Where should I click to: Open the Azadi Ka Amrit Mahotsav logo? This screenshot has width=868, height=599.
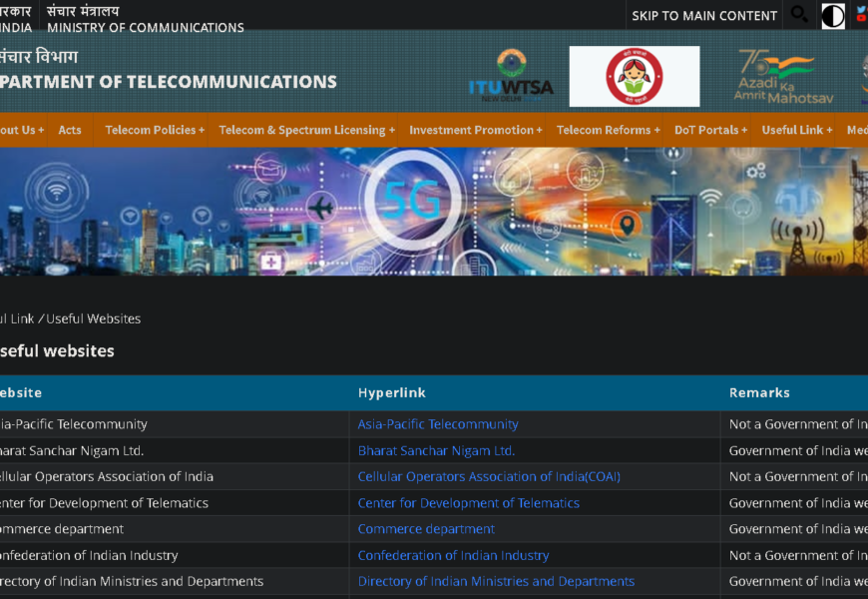point(783,77)
